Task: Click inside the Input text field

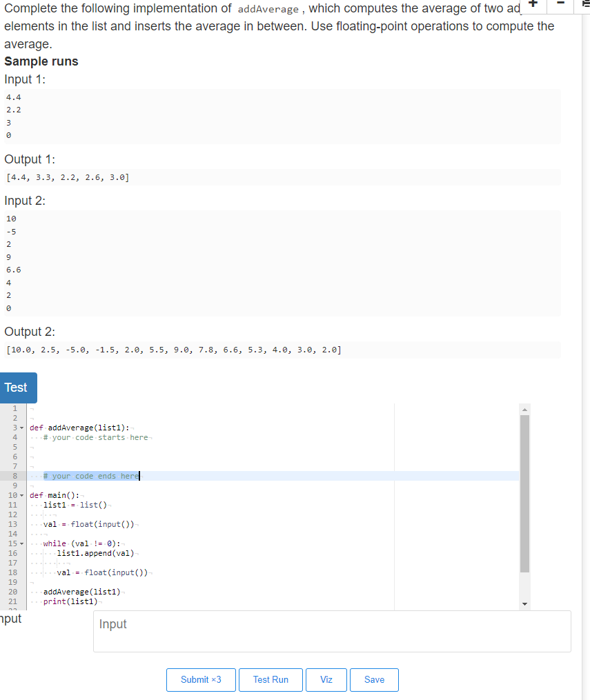Action: [x=331, y=631]
